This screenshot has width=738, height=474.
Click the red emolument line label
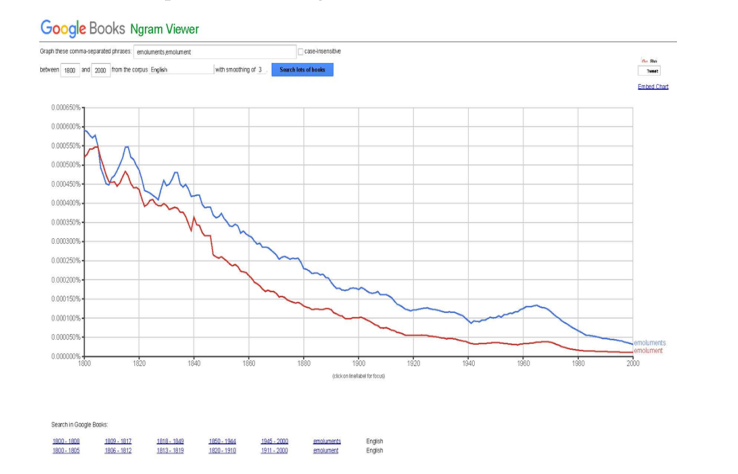tap(648, 351)
